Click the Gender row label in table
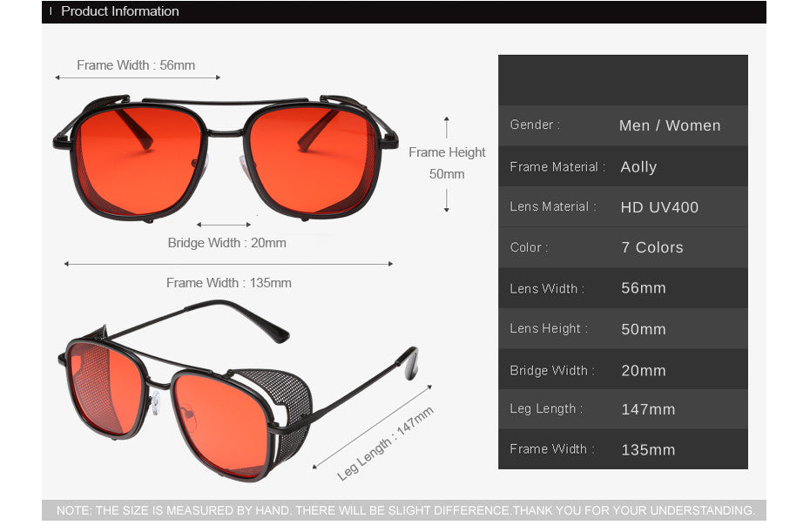 535,125
